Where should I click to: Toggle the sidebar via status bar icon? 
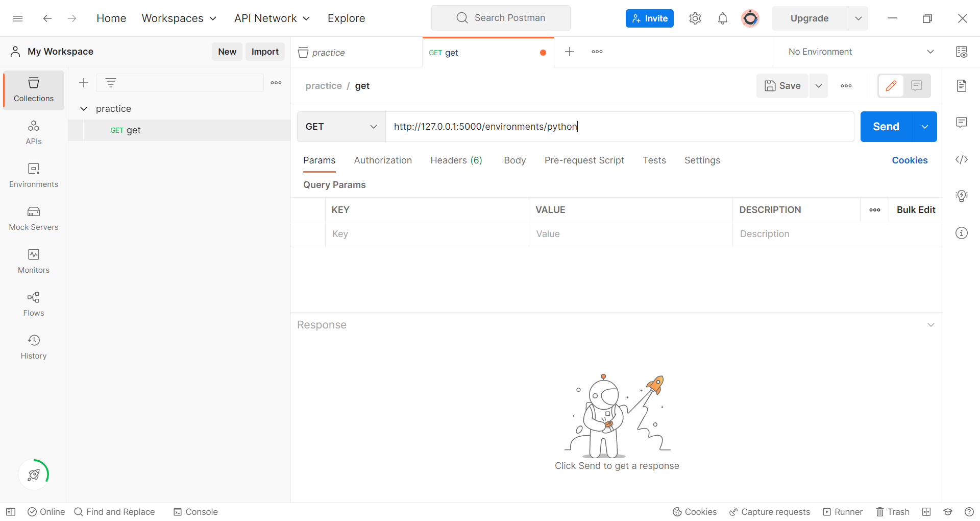click(11, 512)
